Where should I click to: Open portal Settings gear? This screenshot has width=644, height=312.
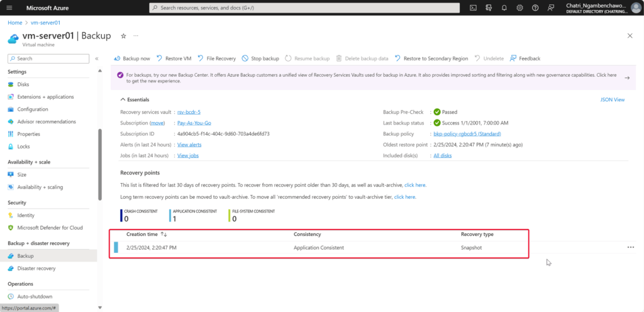519,8
